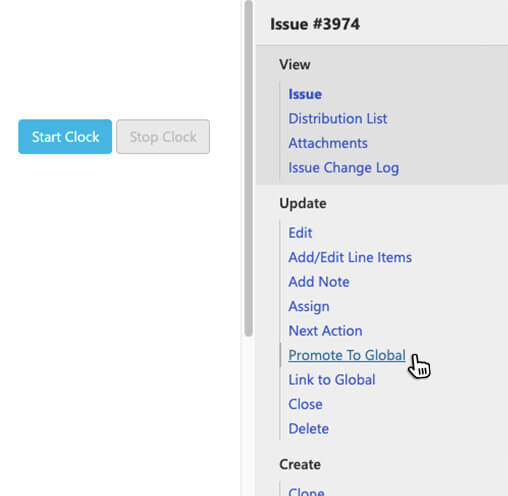Screen dimensions: 508x496
Task: Open the Issue view link
Action: pos(305,94)
